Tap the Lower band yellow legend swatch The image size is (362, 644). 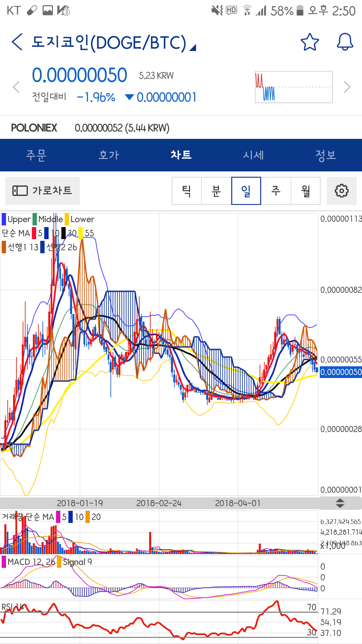tap(67, 219)
